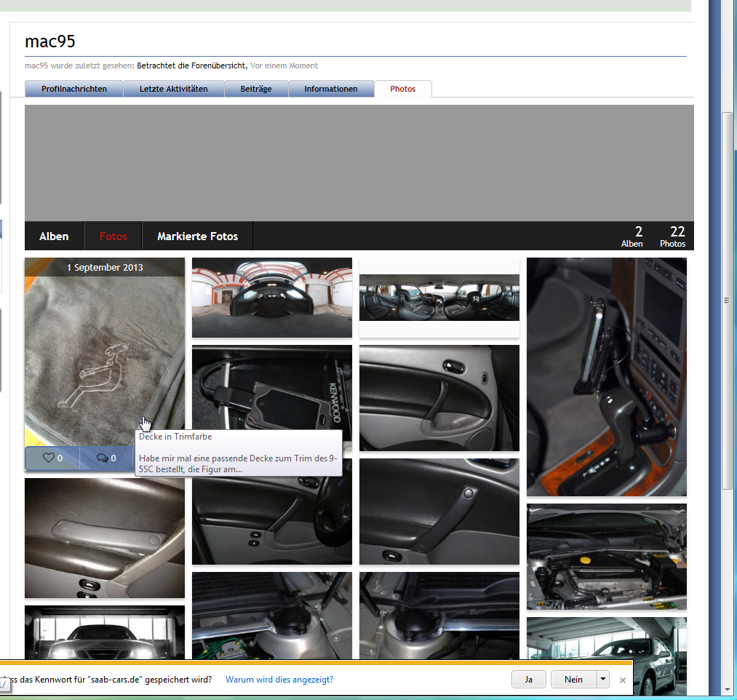This screenshot has width=737, height=700.
Task: Expand the Nein button dropdown arrow
Action: (x=603, y=680)
